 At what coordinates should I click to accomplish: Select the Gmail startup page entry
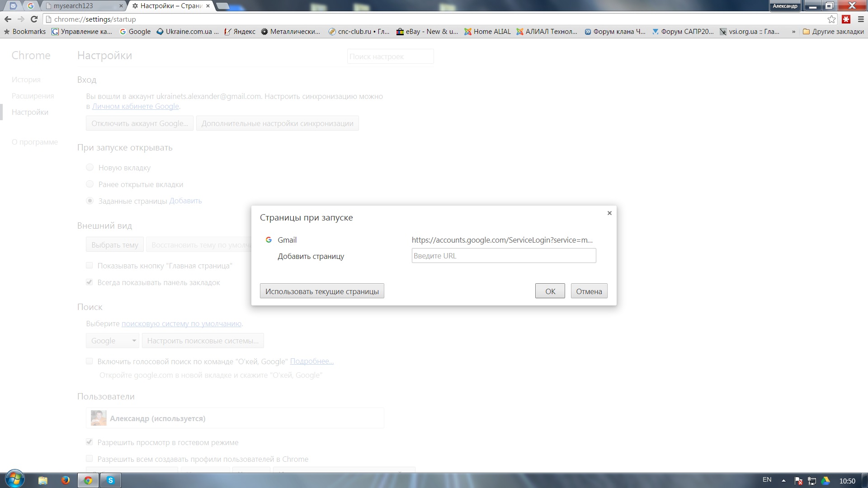tap(287, 240)
